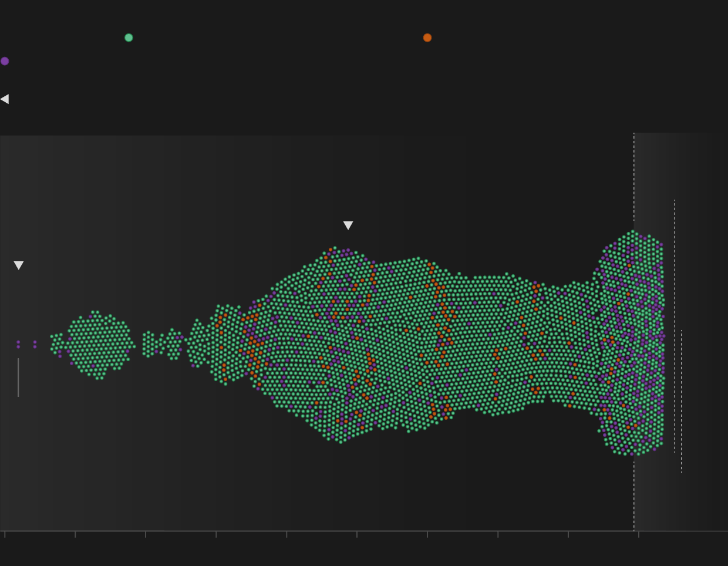Click the leftmost x-axis tick mark
Screen dimensions: 728x566
5,534
